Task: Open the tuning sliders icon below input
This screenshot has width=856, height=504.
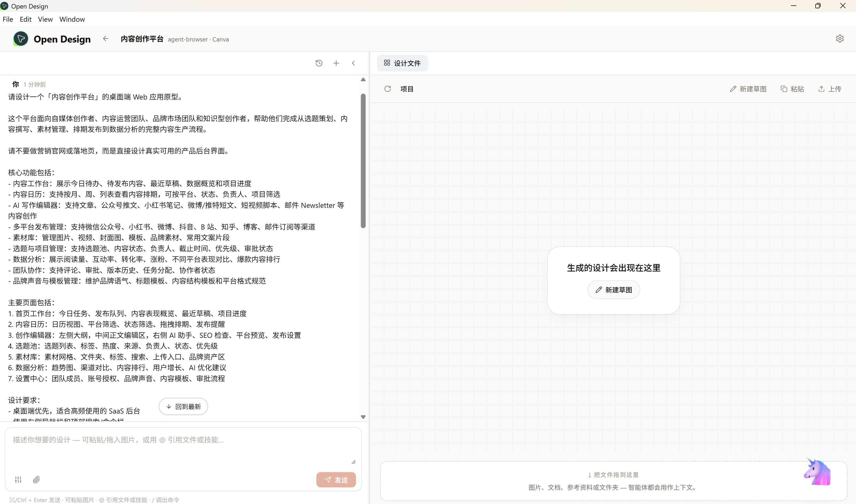Action: point(18,480)
